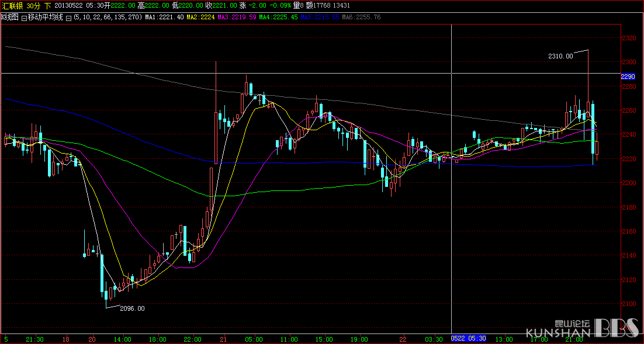
Task: Click the 03:30 time axis label
Action: tap(434, 339)
